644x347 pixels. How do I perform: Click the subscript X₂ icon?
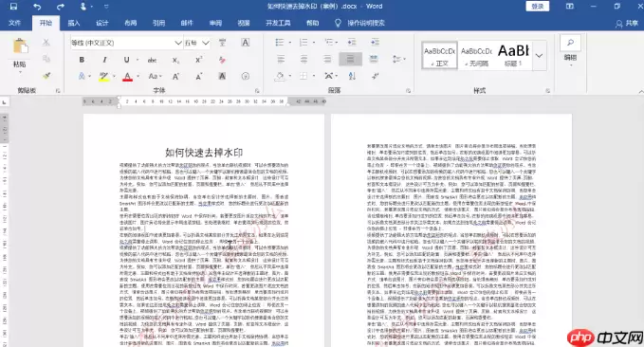pyautogui.click(x=175, y=60)
